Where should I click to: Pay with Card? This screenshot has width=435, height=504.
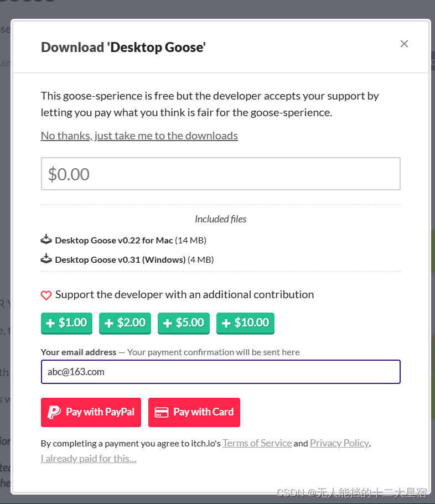(x=194, y=412)
